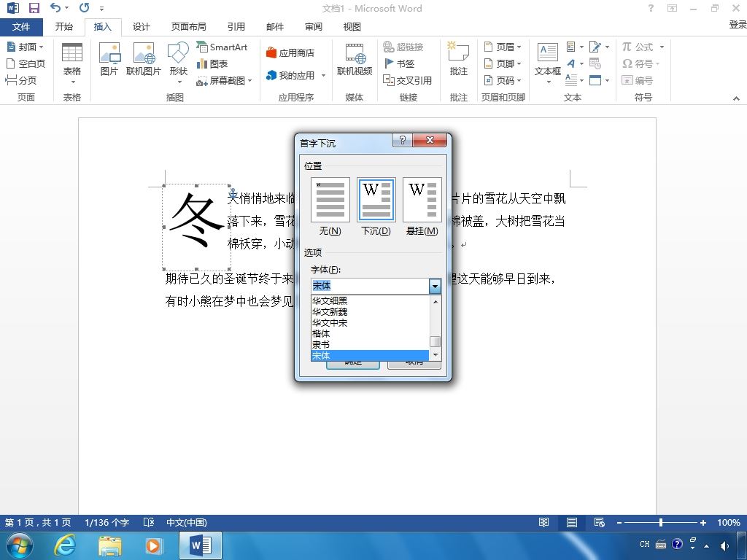Image resolution: width=747 pixels, height=560 pixels.
Task: Open the file explorer from the taskbar
Action: 109,545
